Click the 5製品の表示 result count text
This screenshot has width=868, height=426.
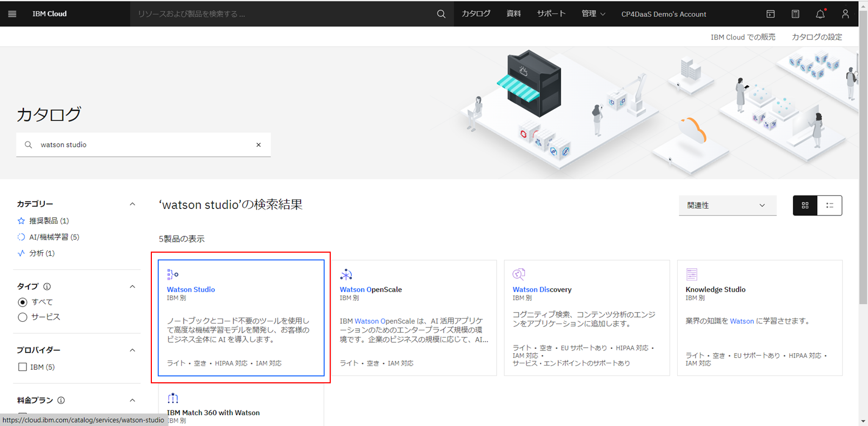point(182,239)
